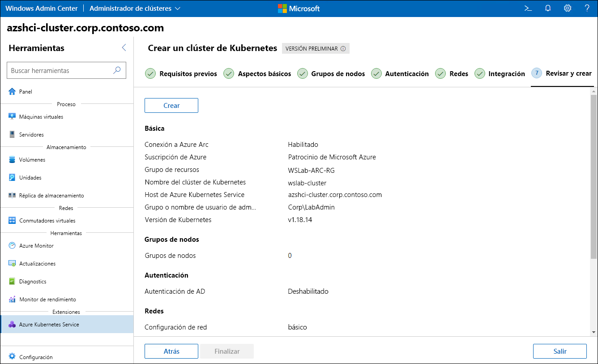
Task: Click Conmutadores virtuales icon
Action: click(12, 221)
